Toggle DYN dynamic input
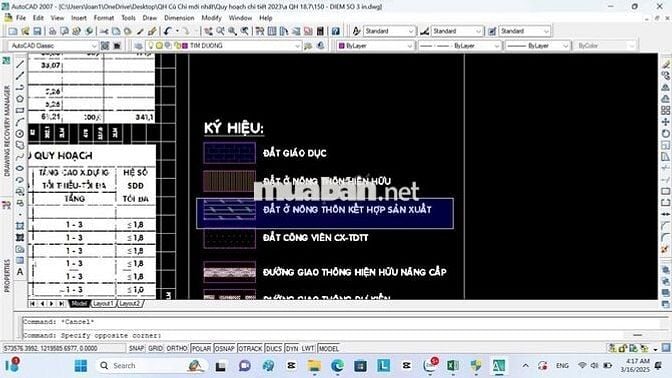 [x=292, y=348]
